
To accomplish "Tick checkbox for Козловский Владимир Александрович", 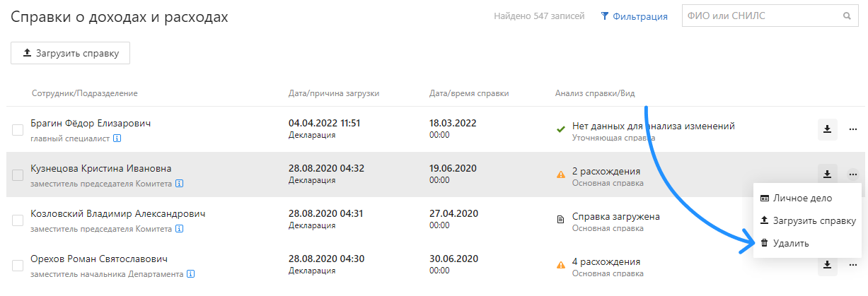I will pyautogui.click(x=18, y=220).
